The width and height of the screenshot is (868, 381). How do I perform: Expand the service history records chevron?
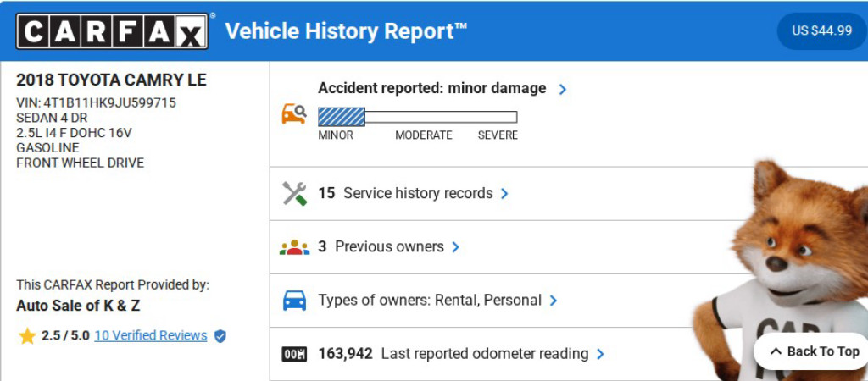point(504,194)
